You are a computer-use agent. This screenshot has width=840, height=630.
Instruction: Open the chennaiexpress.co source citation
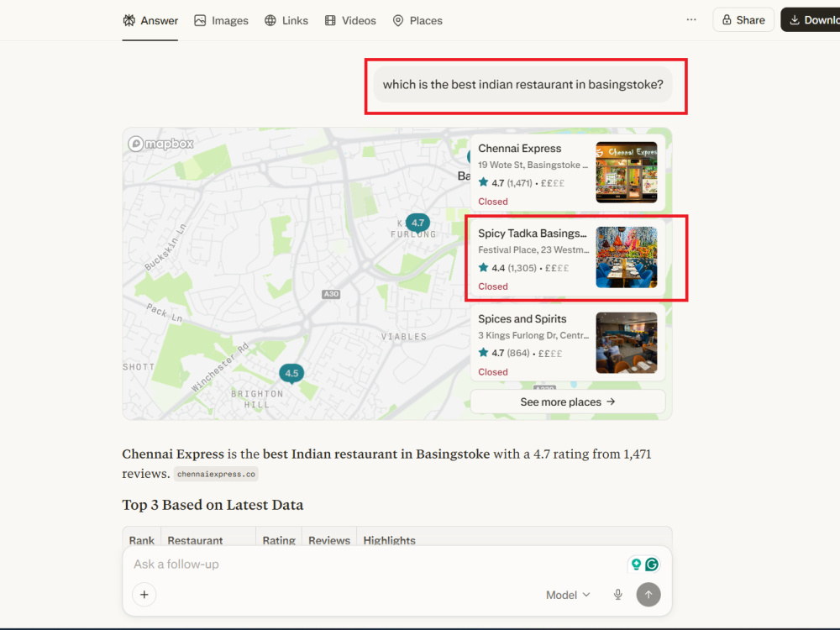pos(216,474)
